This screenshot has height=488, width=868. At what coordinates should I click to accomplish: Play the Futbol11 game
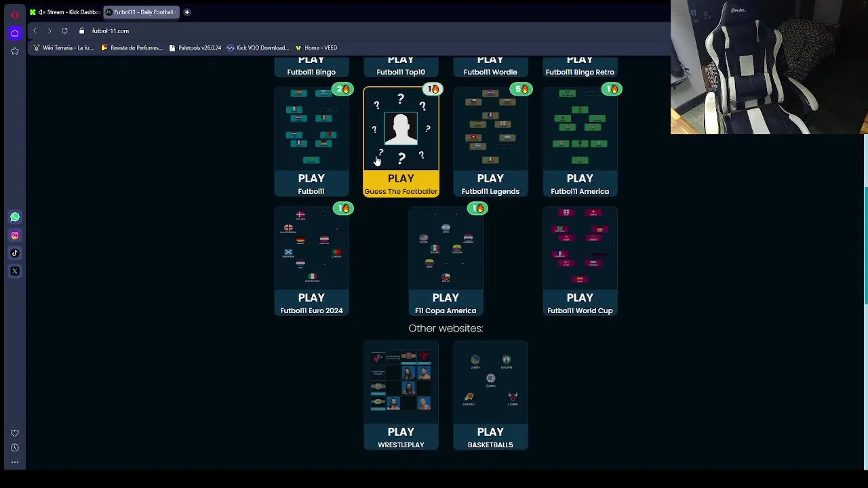[x=311, y=184]
